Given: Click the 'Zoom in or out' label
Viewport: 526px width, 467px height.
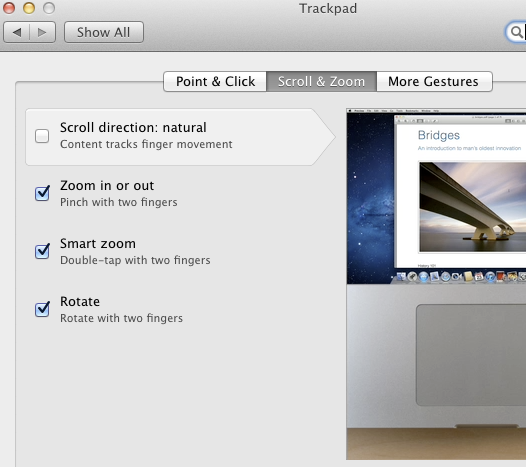Looking at the screenshot, I should pos(107,186).
